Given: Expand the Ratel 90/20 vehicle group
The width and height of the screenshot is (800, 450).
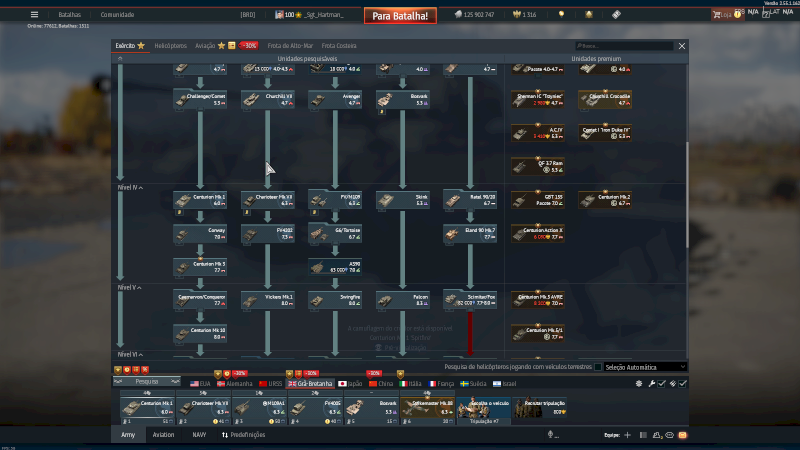Looking at the screenshot, I should [469, 199].
